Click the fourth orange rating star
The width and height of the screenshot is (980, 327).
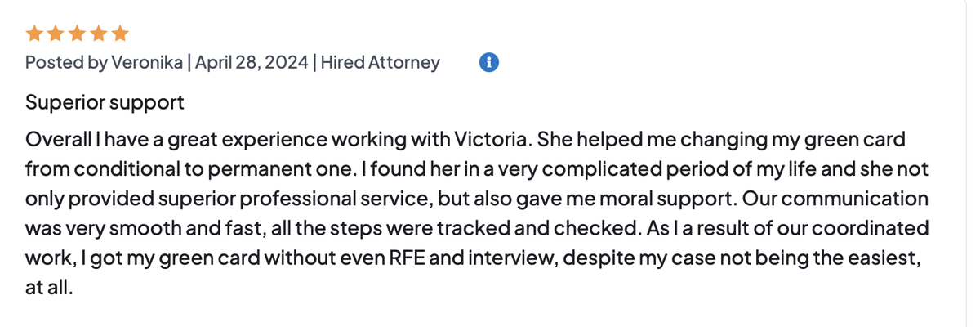point(98,34)
